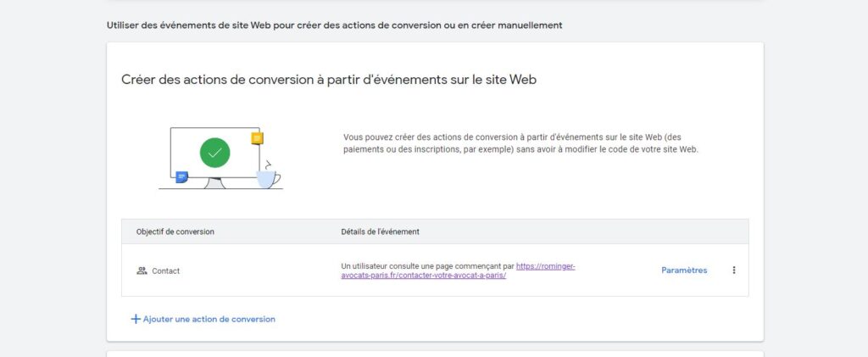
Task: Click the Objectif de conversion column header
Action: tap(175, 231)
